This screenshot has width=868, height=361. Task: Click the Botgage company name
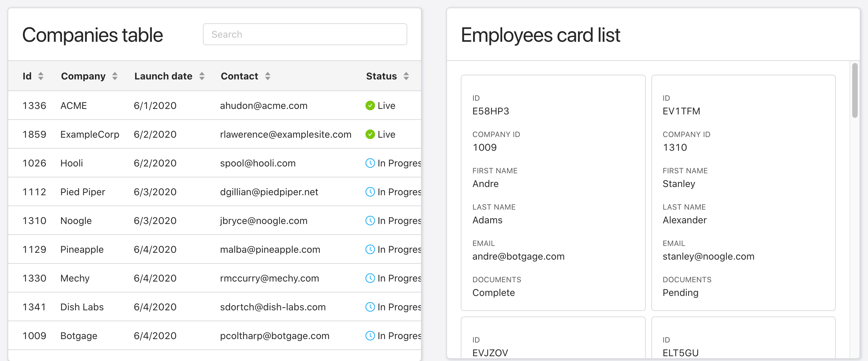pos(79,336)
